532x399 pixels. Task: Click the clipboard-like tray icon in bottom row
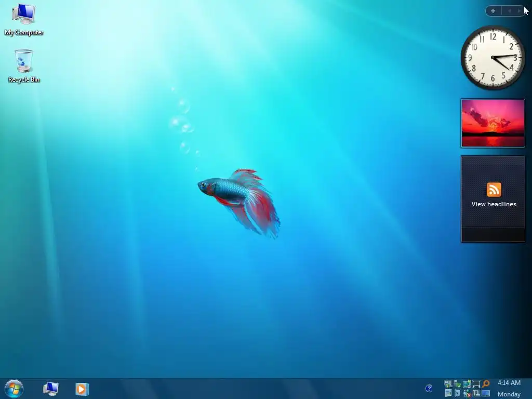pos(457,393)
